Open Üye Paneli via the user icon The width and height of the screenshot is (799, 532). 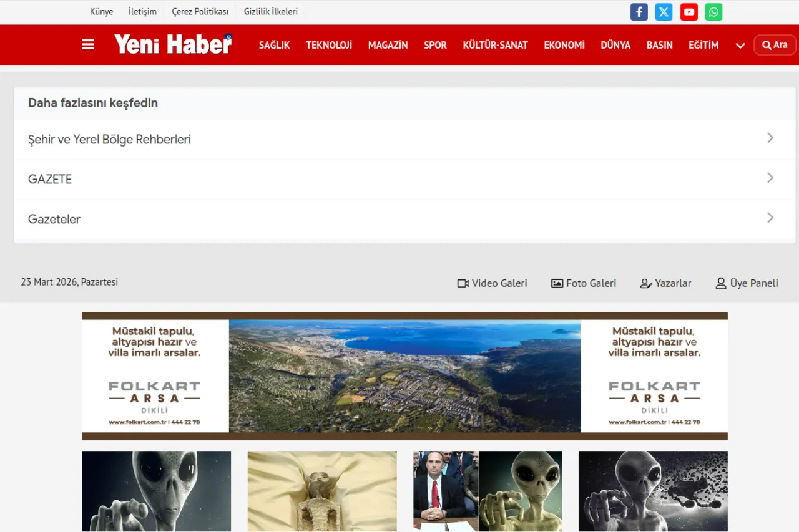721,283
